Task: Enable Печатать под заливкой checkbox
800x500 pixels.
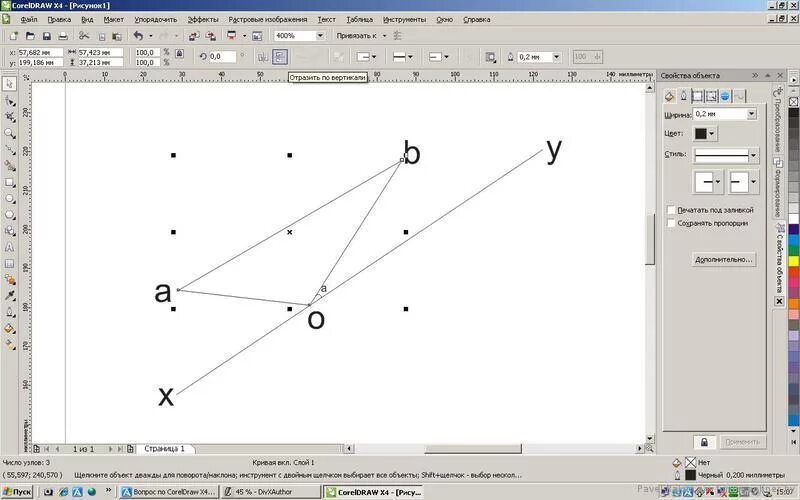Action: (671, 210)
